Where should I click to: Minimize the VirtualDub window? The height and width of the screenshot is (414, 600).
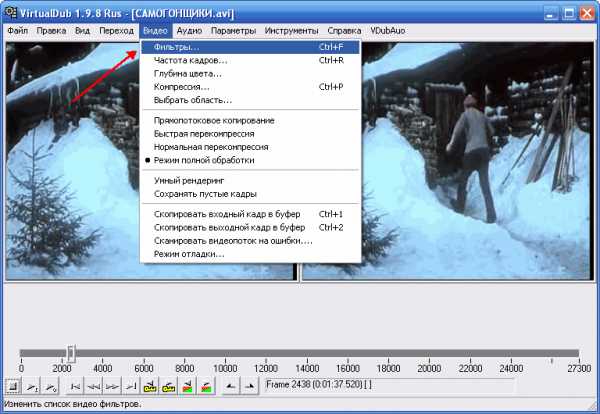[x=551, y=13]
